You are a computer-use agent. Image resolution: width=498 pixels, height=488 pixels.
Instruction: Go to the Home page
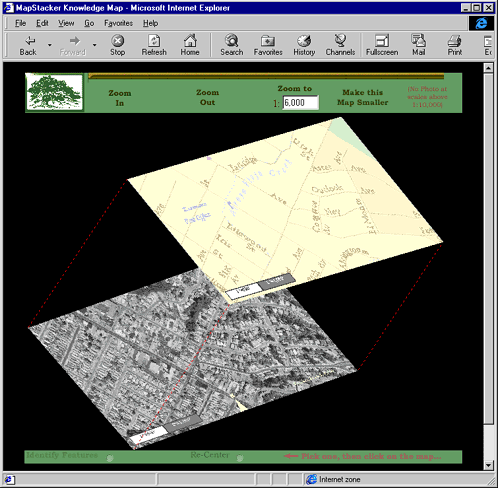point(190,45)
